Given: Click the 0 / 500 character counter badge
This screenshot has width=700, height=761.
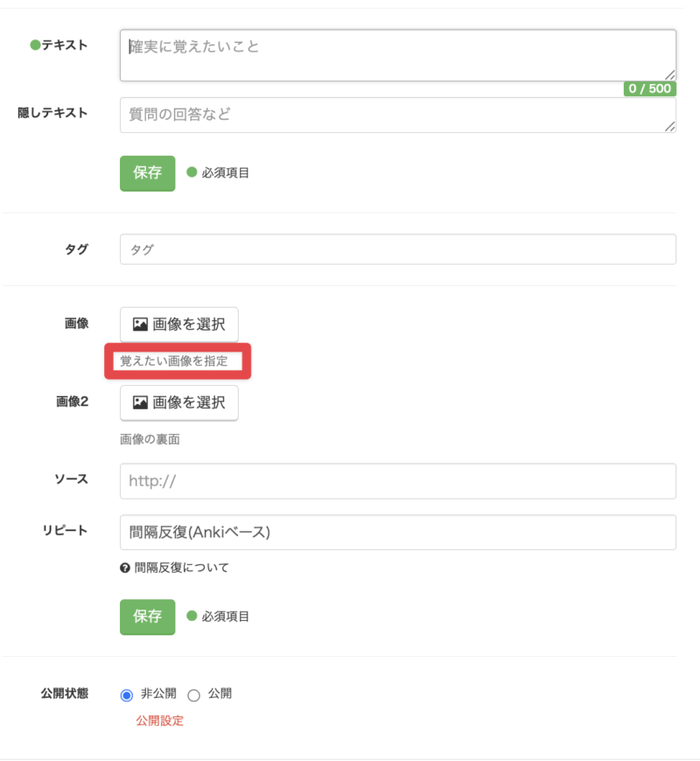Looking at the screenshot, I should [x=649, y=89].
